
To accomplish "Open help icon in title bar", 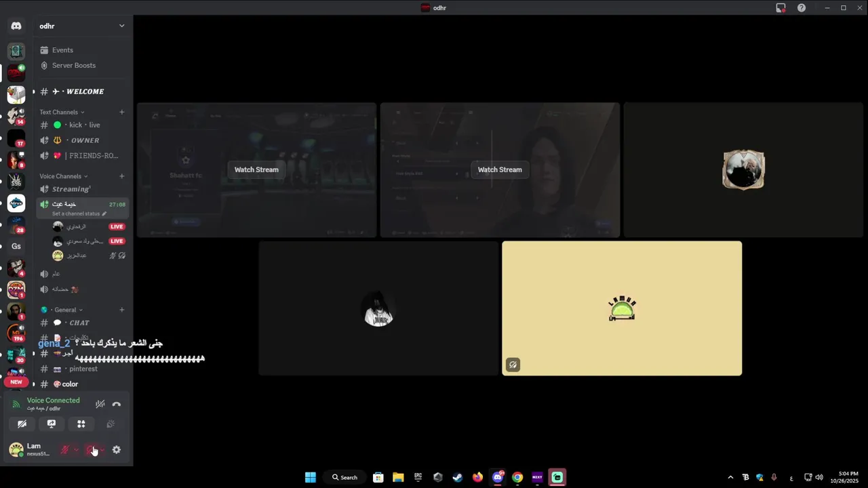I will (x=802, y=8).
